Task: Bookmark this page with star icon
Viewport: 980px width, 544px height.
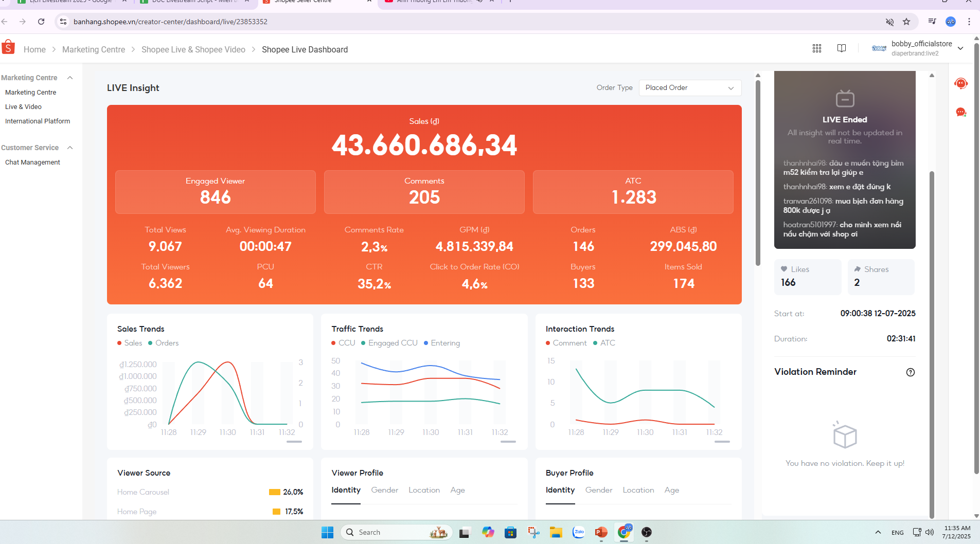Action: coord(906,22)
